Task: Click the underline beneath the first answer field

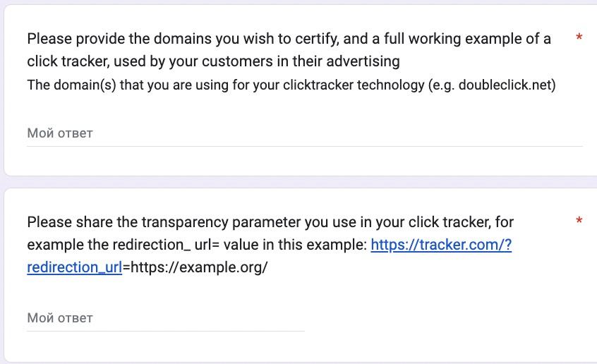Action: (x=305, y=146)
